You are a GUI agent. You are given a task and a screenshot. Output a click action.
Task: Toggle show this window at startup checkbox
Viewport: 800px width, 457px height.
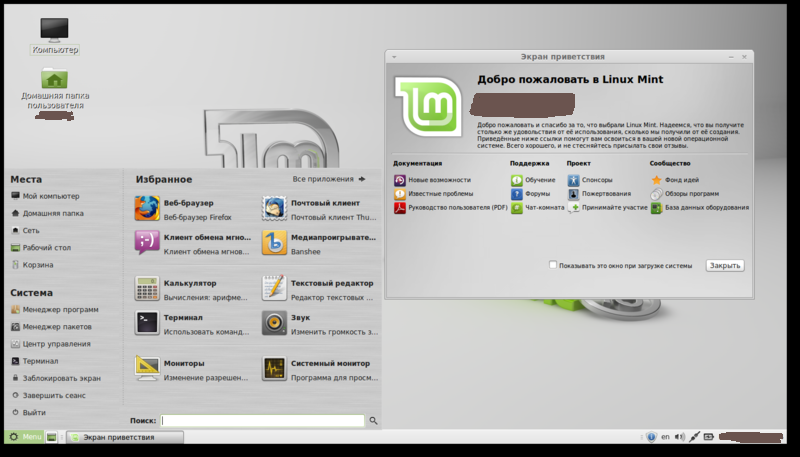click(x=553, y=265)
